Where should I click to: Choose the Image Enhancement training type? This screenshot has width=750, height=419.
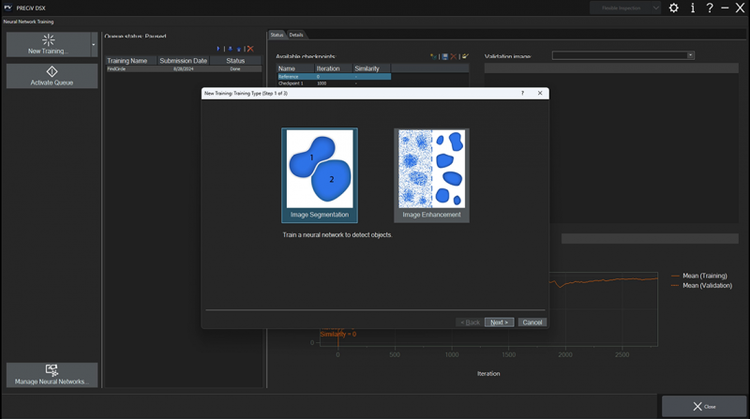coord(431,174)
